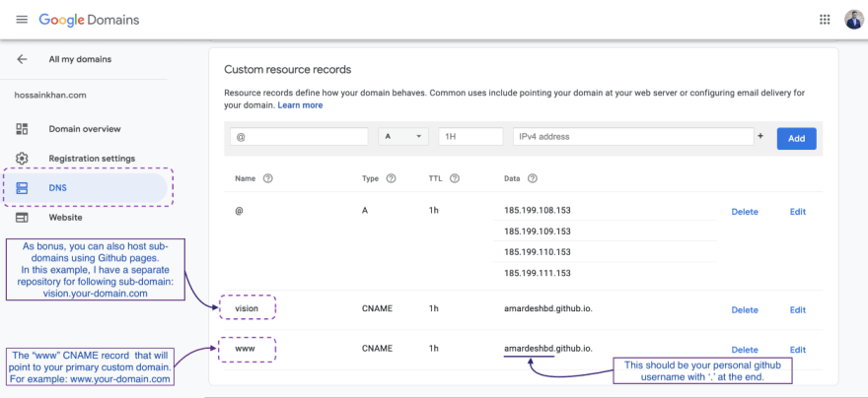Click the DNS server icon

coord(22,188)
